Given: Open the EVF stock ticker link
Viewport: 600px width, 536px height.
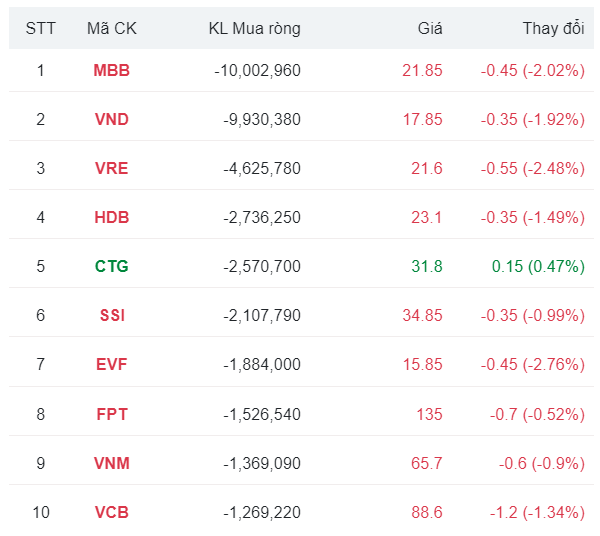Looking at the screenshot, I should (x=111, y=364).
